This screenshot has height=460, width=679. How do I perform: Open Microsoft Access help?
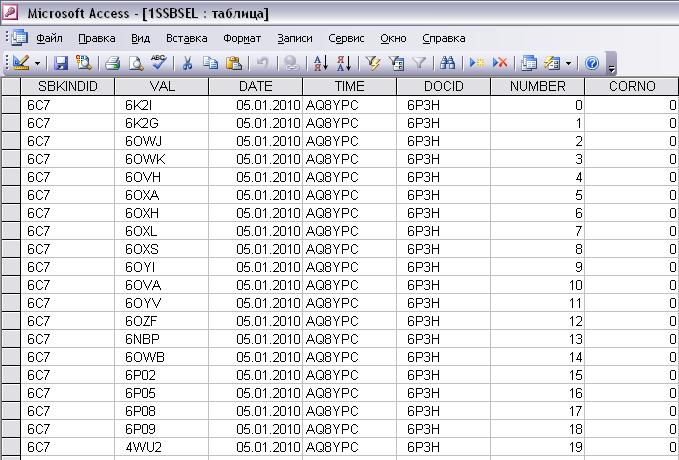[591, 63]
